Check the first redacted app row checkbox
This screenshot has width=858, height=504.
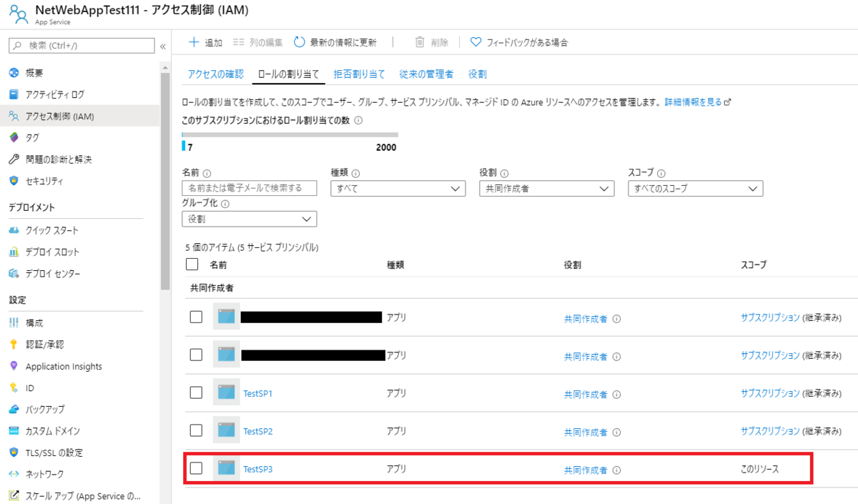click(x=196, y=317)
